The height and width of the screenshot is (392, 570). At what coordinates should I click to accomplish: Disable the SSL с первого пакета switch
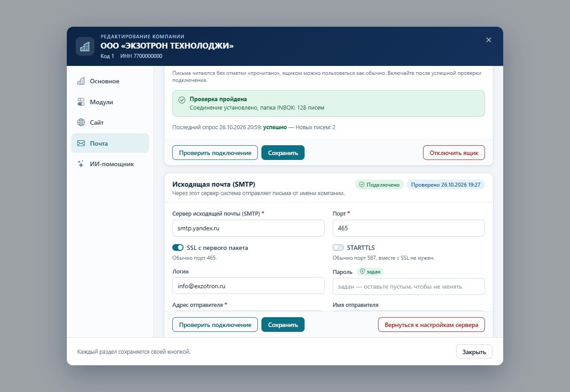click(178, 248)
